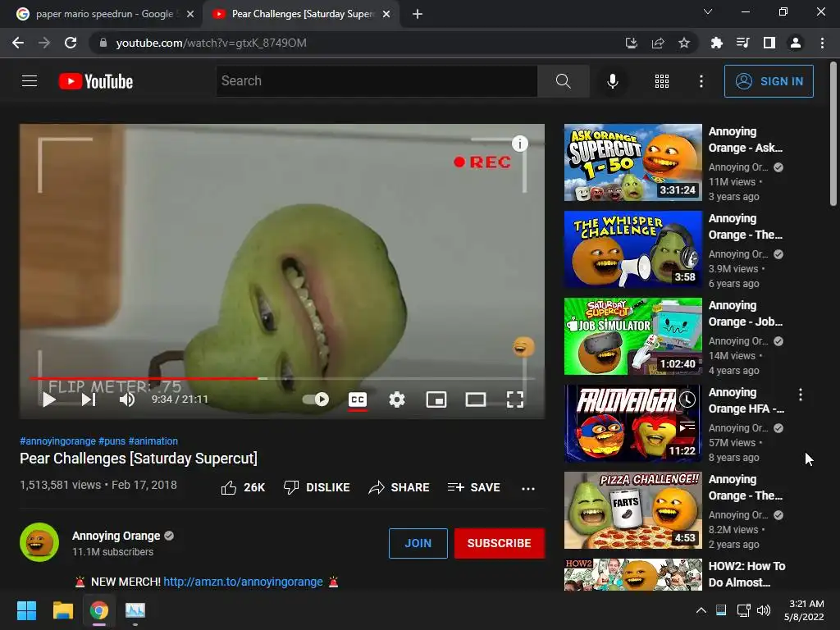This screenshot has width=840, height=630.
Task: Enter full screen mode
Action: point(515,399)
